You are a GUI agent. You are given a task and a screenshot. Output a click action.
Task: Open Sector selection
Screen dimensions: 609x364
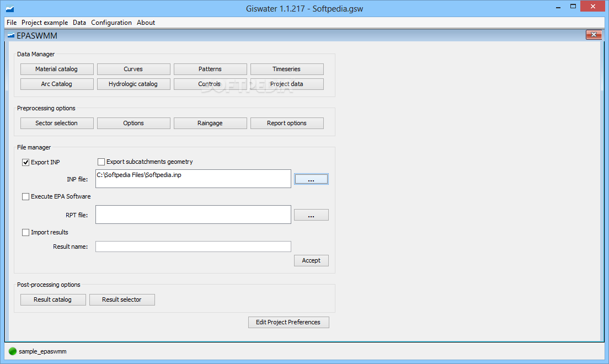(x=57, y=123)
